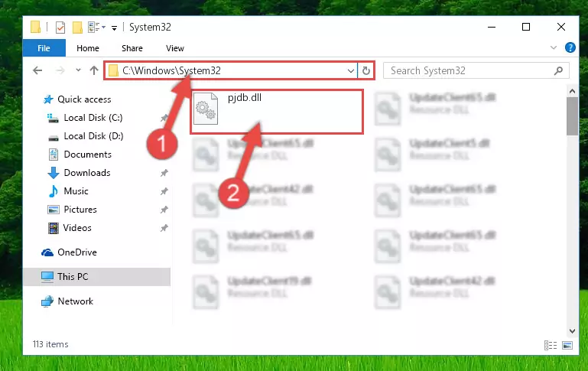Go up one folder level arrow

click(94, 70)
